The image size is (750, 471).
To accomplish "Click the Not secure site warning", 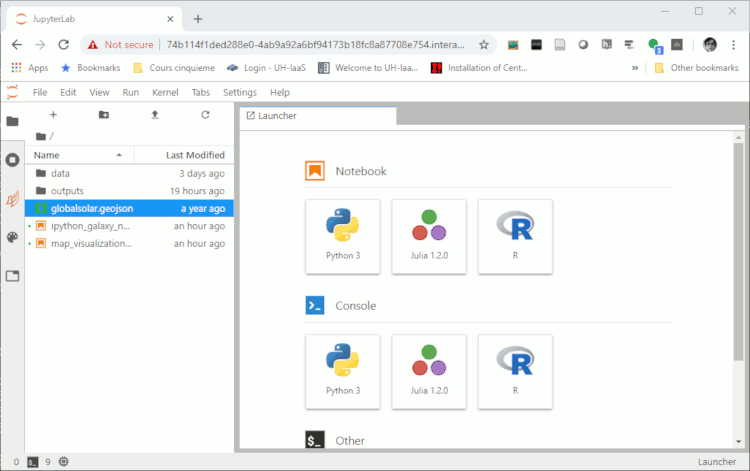I will tap(121, 45).
